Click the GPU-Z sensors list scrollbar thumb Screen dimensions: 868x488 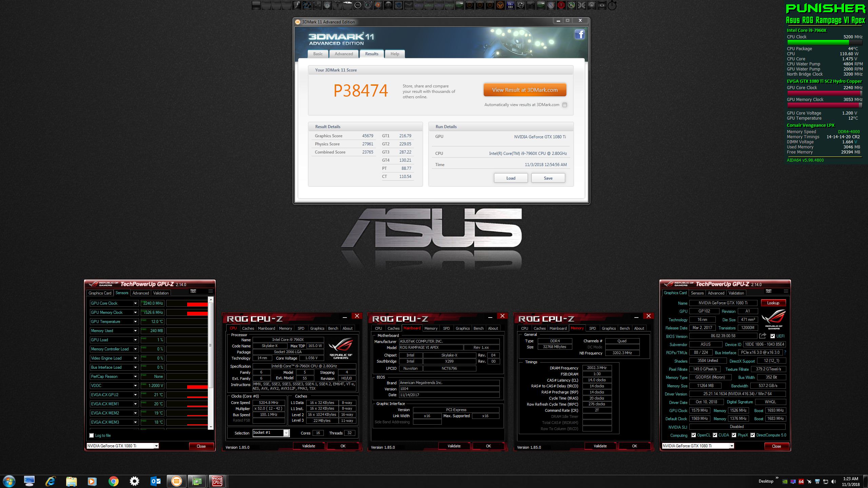211,345
